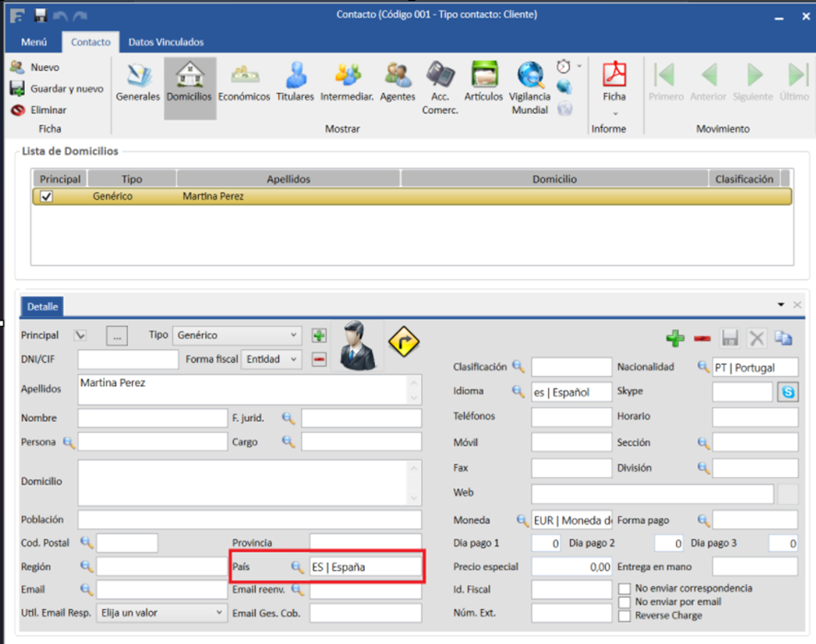This screenshot has width=816, height=644.
Task: Click into the DNI/CIF input field
Action: pos(128,359)
